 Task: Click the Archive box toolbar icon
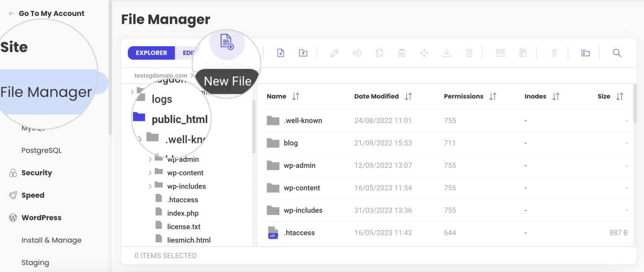[500, 53]
